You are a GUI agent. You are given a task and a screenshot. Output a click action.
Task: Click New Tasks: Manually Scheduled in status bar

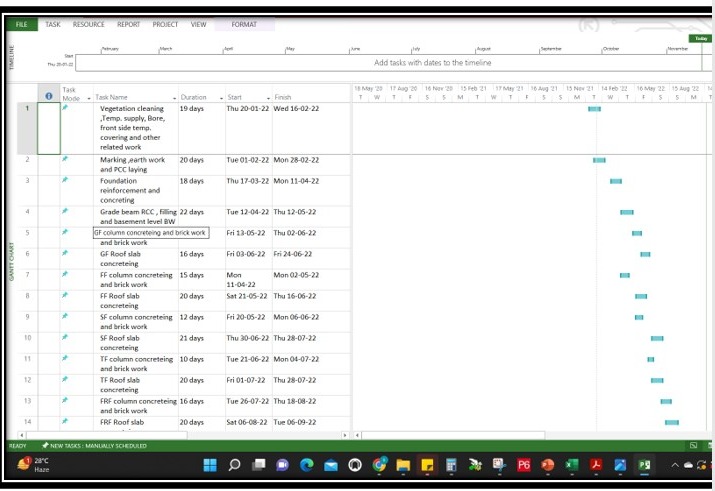[95, 446]
